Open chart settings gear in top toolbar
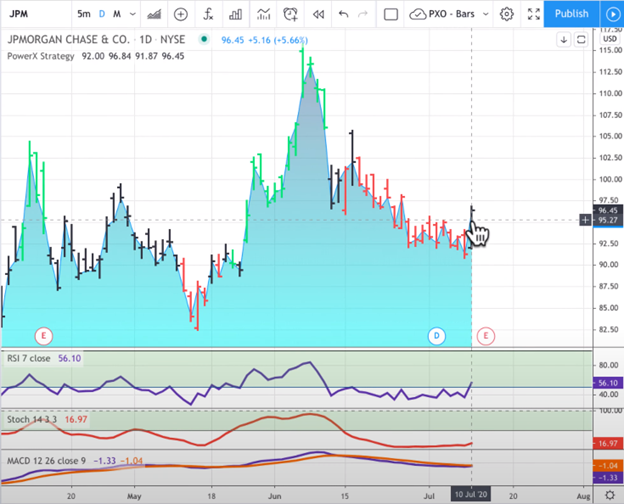The height and width of the screenshot is (504, 624). (x=507, y=14)
